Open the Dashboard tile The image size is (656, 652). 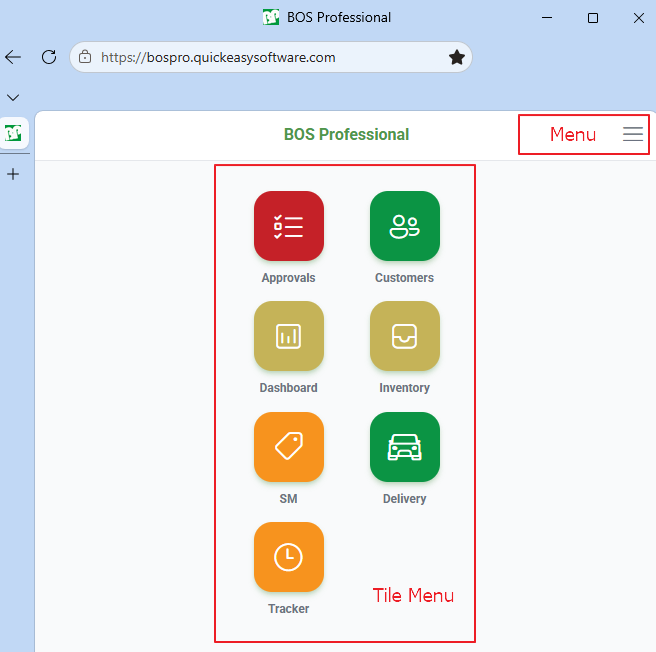[289, 336]
